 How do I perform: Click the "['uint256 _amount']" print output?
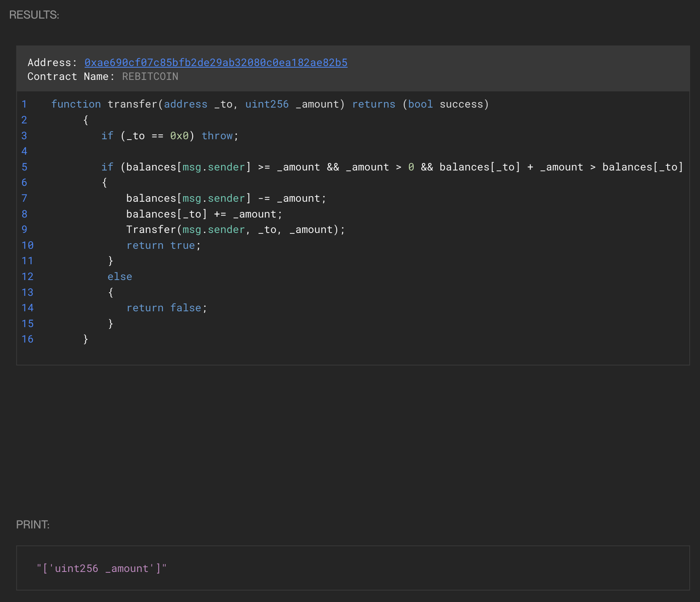pos(102,568)
